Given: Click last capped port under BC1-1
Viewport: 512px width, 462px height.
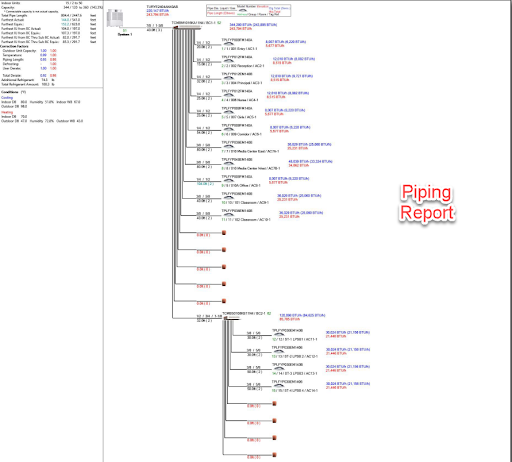Looking at the screenshot, I should [224, 301].
